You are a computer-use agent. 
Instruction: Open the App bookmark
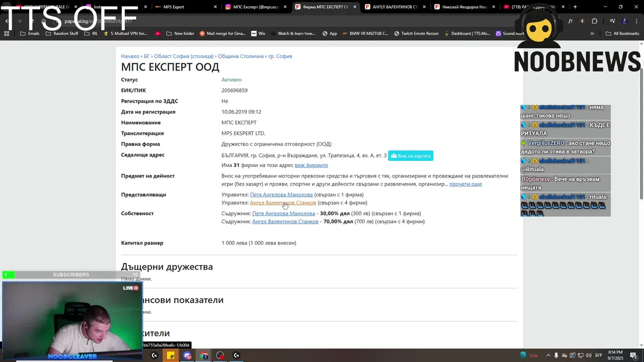[329, 34]
